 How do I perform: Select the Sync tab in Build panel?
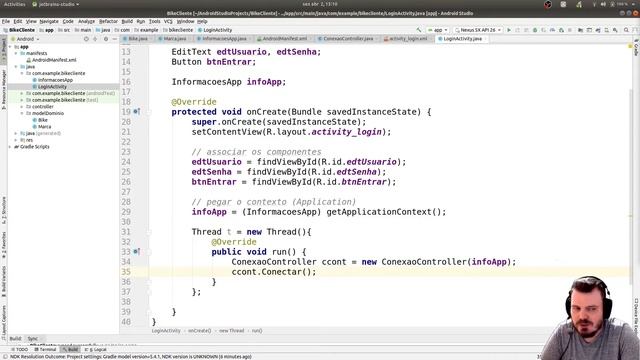coord(32,339)
